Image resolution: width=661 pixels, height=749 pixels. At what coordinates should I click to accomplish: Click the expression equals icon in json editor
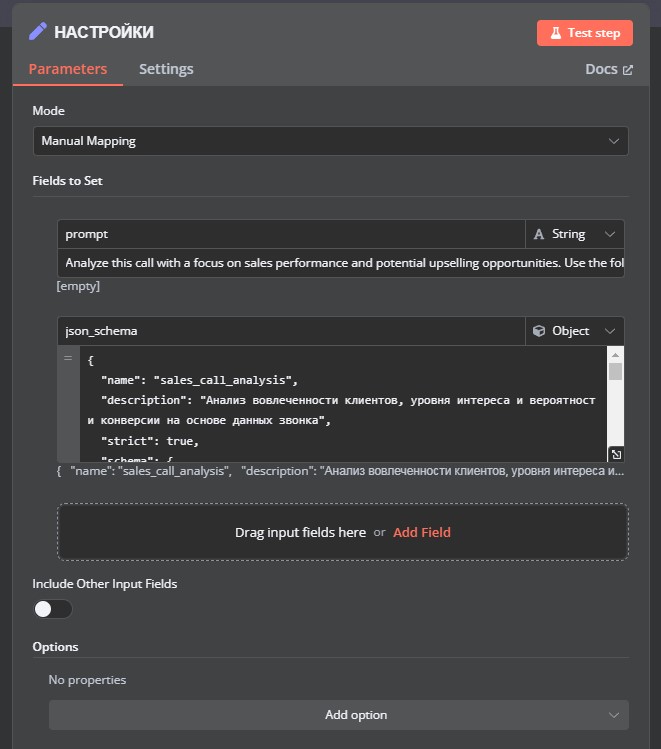(x=68, y=358)
